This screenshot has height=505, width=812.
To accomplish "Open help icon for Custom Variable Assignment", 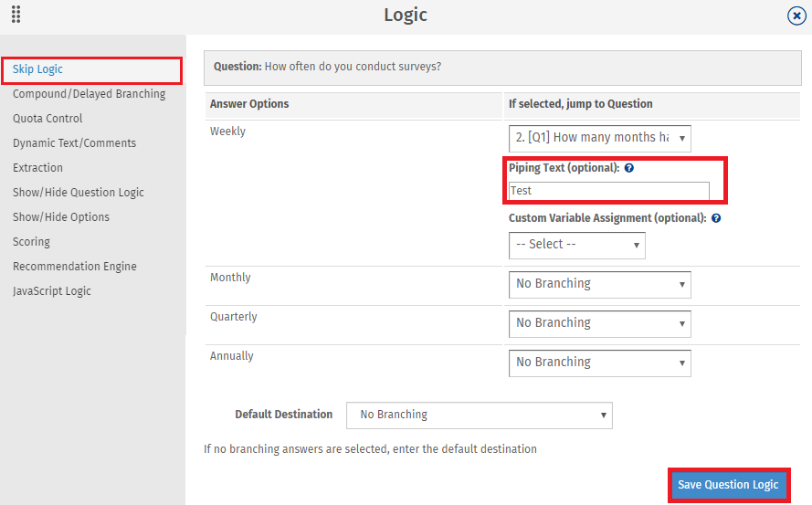I will (x=716, y=218).
